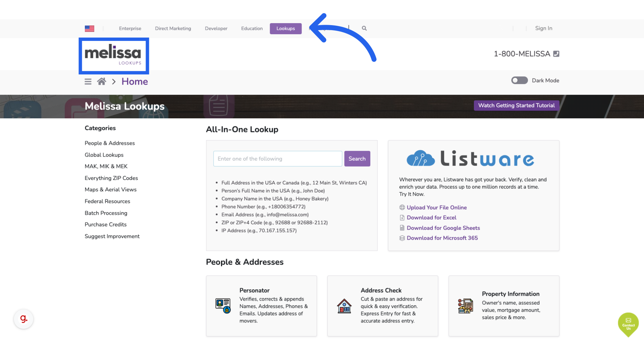Open the US flag language selector
644x362 pixels.
[x=90, y=28]
